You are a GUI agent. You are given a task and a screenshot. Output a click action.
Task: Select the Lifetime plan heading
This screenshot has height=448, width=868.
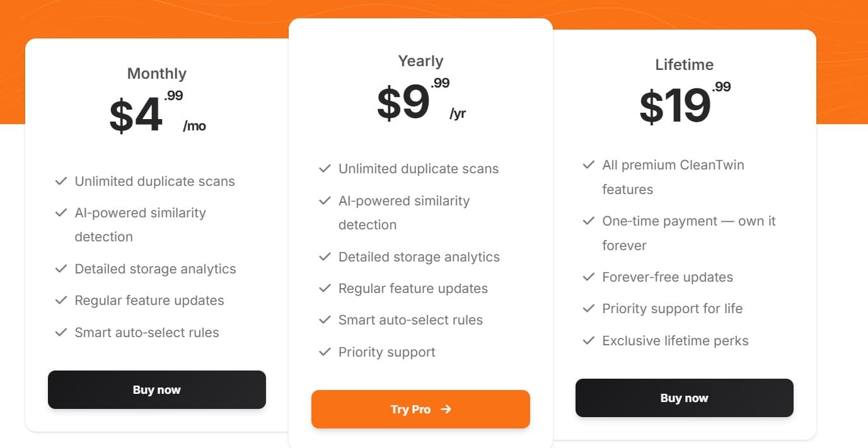point(683,64)
